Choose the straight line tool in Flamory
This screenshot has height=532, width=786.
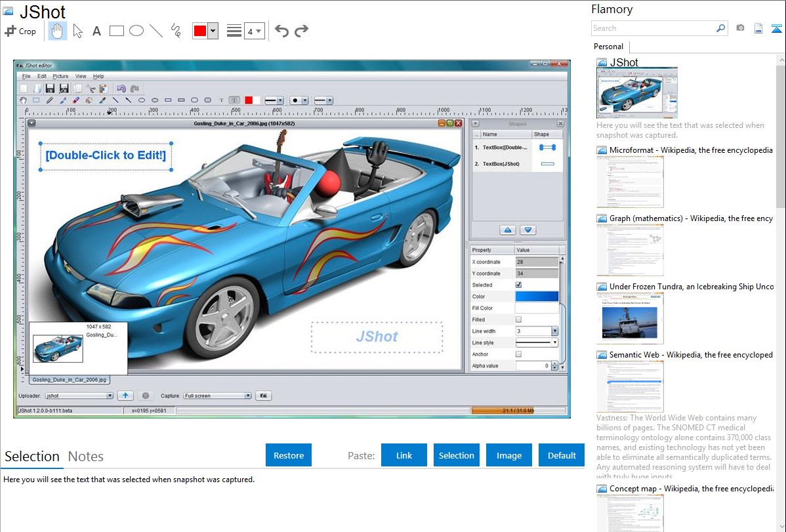tap(156, 31)
